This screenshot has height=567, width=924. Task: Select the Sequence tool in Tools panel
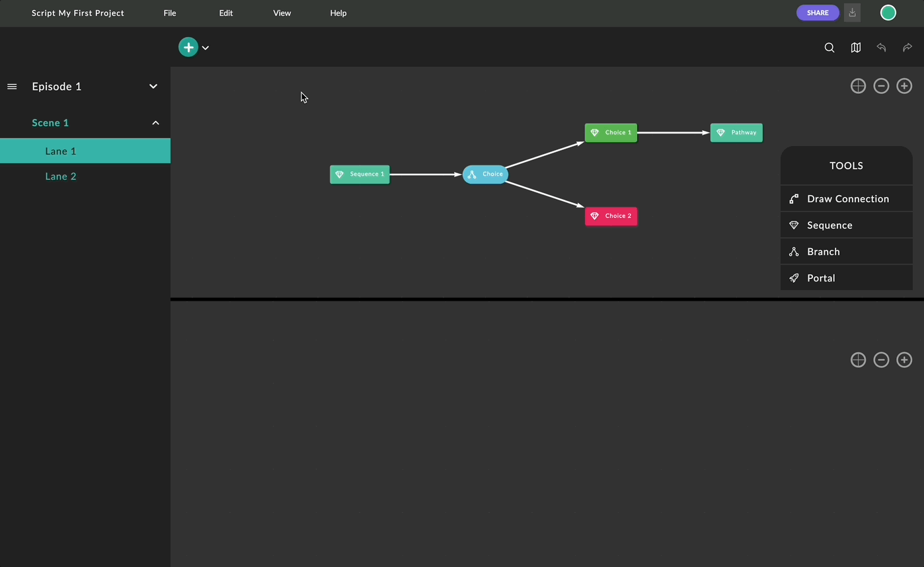pos(847,225)
